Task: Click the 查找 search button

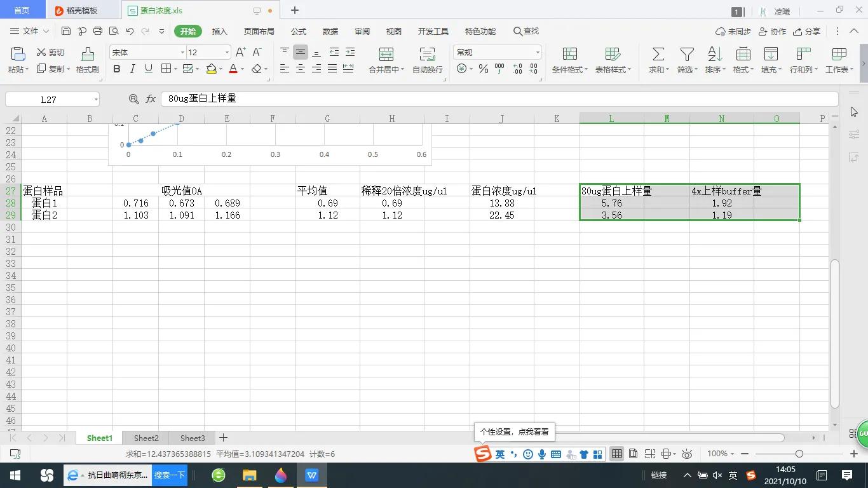Action: click(526, 31)
